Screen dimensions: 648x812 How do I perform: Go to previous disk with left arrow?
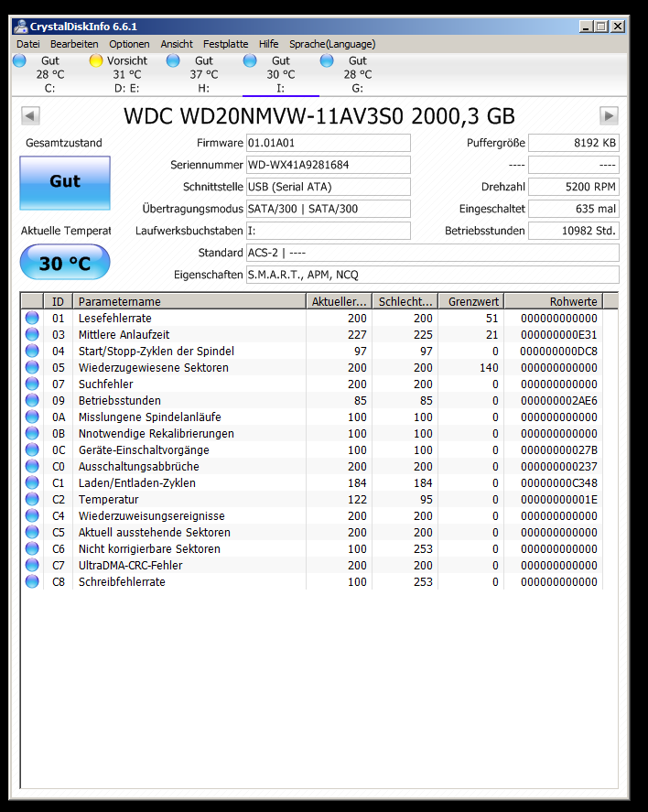coord(30,115)
